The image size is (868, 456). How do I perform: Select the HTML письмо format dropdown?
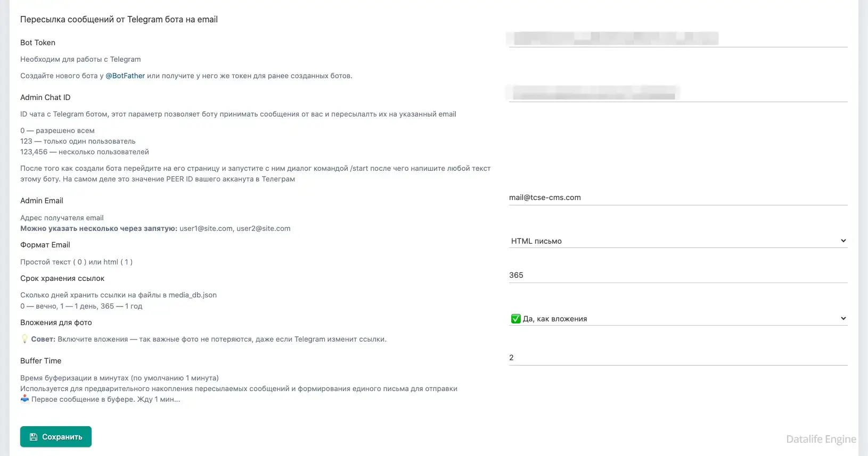pyautogui.click(x=678, y=241)
